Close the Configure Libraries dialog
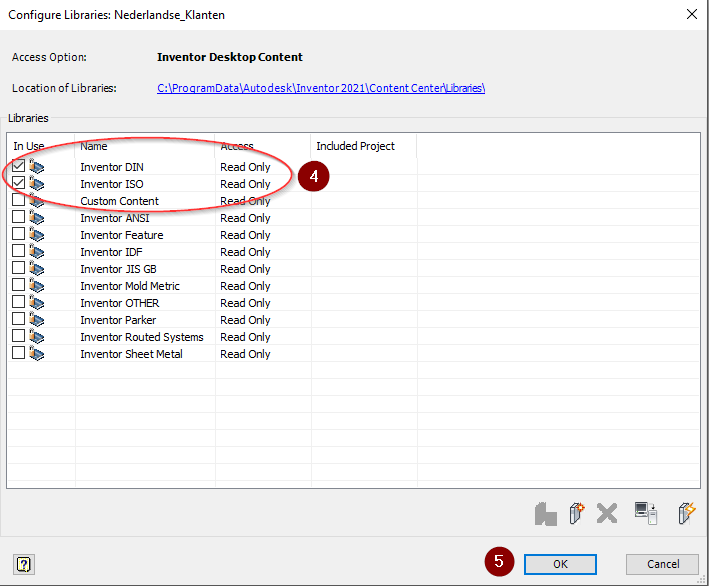This screenshot has height=586, width=709. [691, 14]
